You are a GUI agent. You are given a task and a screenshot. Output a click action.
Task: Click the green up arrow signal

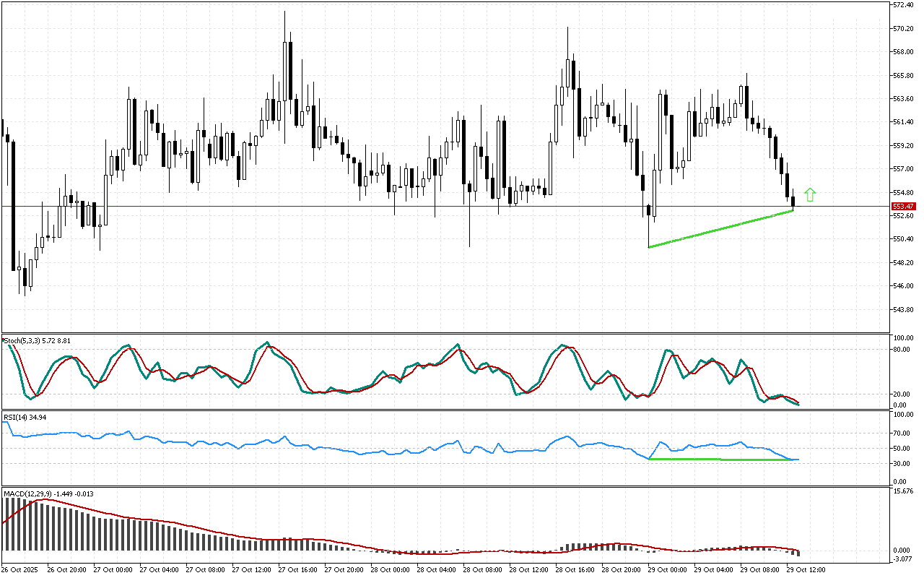click(x=810, y=194)
